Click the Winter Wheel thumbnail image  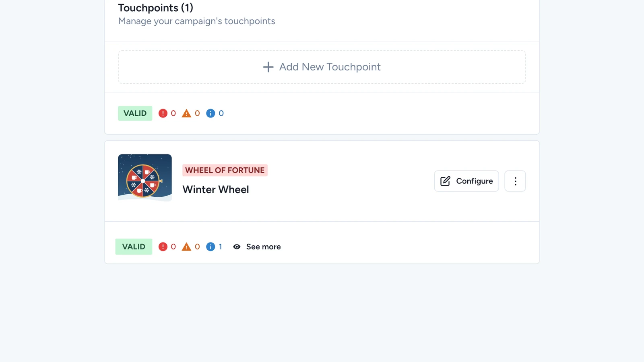[x=145, y=177]
